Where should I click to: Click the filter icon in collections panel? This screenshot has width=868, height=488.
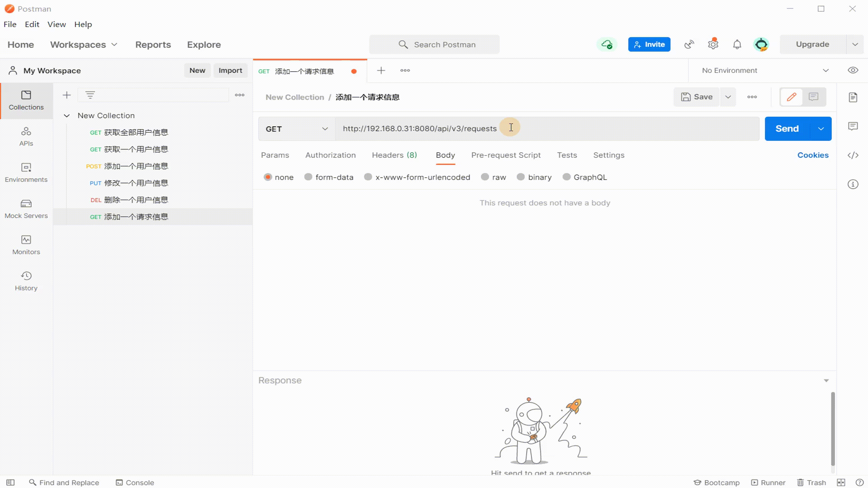coord(90,95)
